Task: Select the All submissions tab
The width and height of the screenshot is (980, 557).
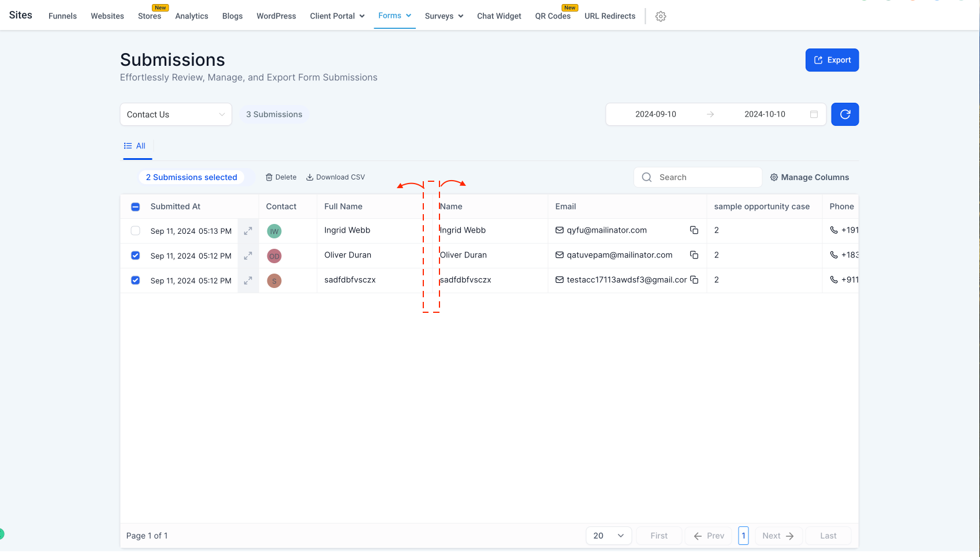Action: (x=135, y=146)
